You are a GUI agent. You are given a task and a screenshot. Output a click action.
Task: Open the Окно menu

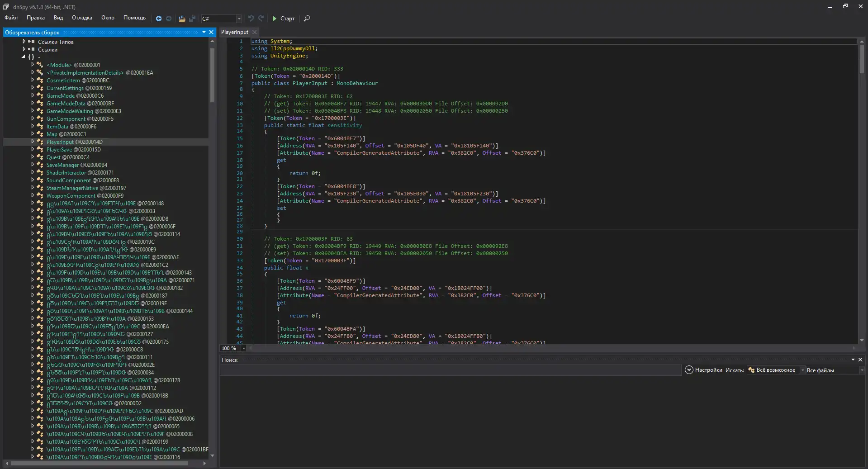[108, 18]
